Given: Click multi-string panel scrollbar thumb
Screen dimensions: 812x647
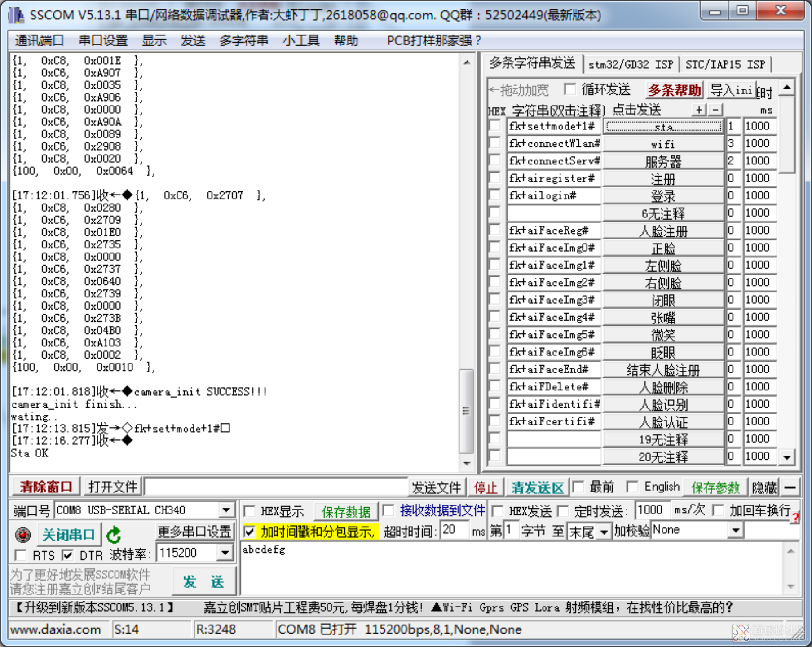Looking at the screenshot, I should point(787,134).
